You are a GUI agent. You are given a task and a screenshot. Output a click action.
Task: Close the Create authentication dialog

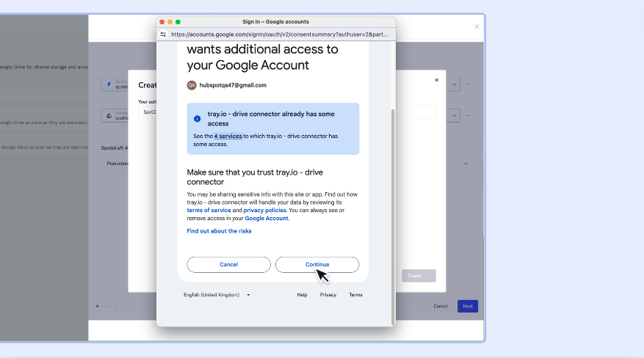pos(437,80)
